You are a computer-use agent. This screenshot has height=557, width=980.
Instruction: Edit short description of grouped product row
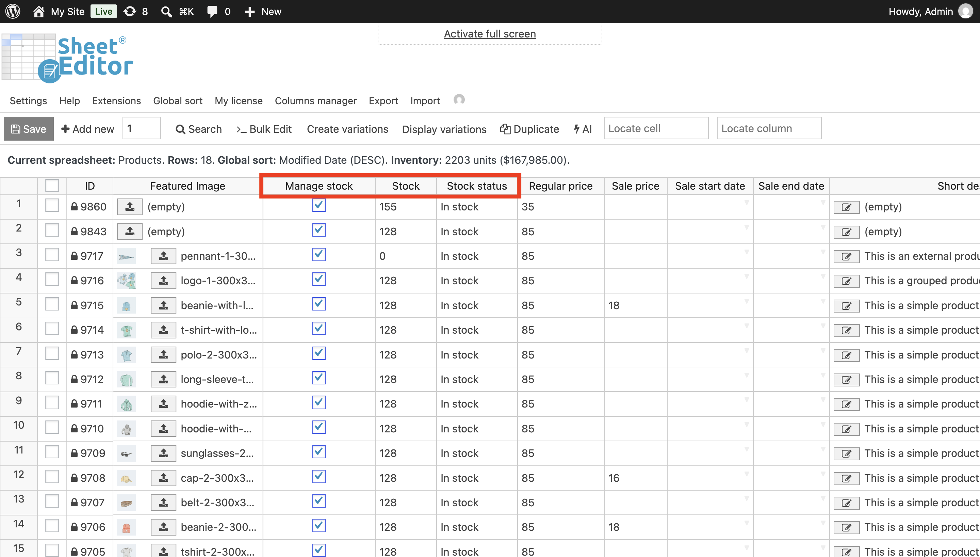[x=847, y=281]
